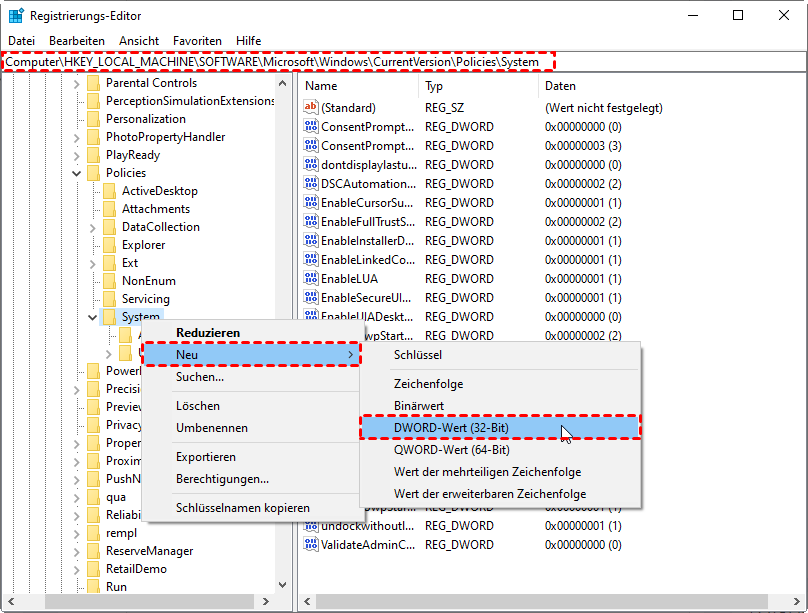Viewport: 808px width, 613px height.
Task: Choose Reduzieren in the context menu
Action: coord(250,333)
